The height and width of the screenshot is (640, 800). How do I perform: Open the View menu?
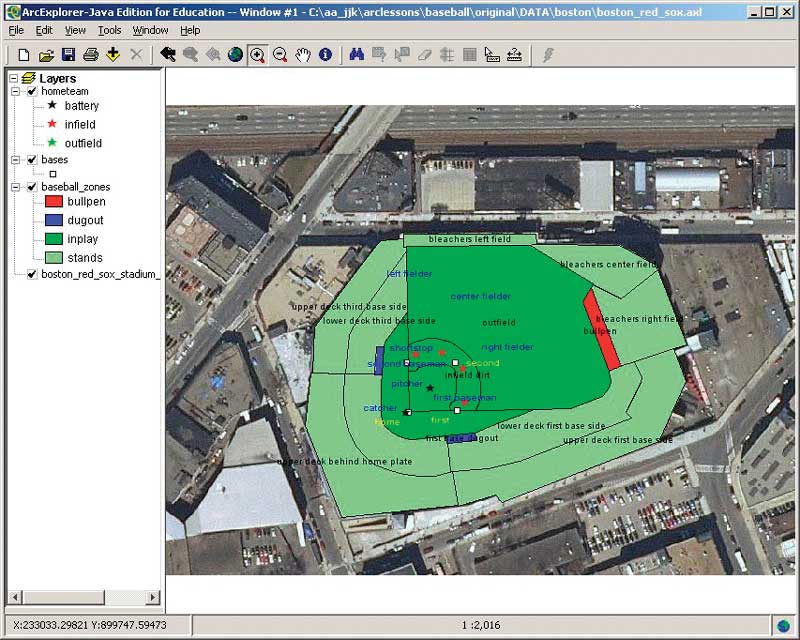point(75,31)
